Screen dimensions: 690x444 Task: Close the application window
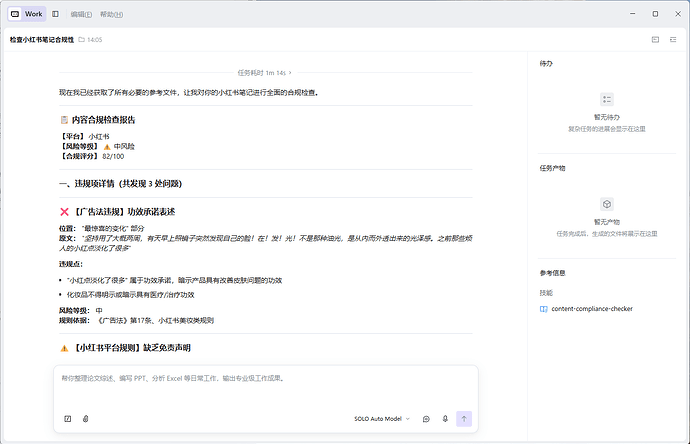pos(678,14)
